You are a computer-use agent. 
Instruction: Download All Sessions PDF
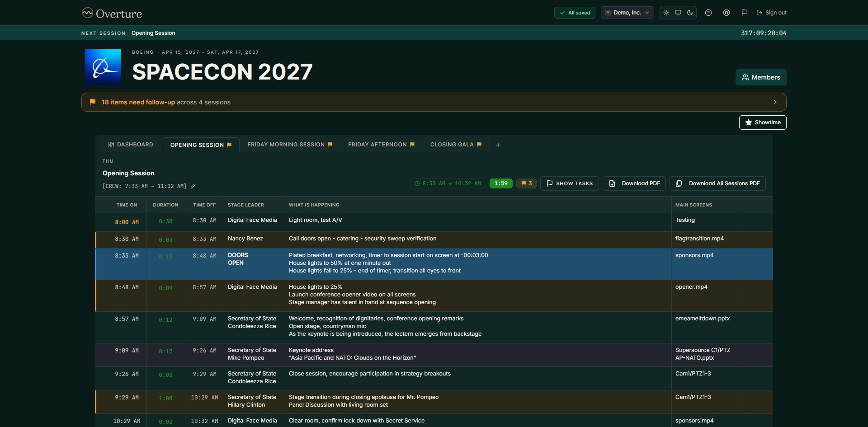(717, 183)
